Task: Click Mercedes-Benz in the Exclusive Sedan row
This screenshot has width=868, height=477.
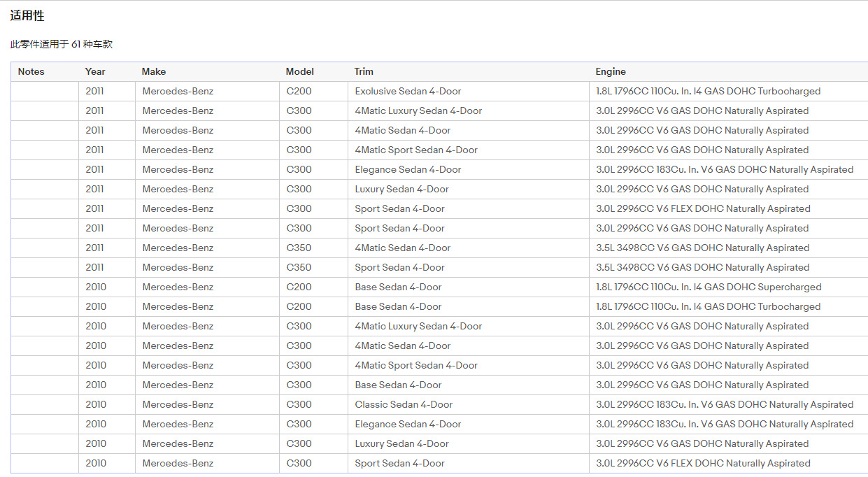Action: (178, 91)
